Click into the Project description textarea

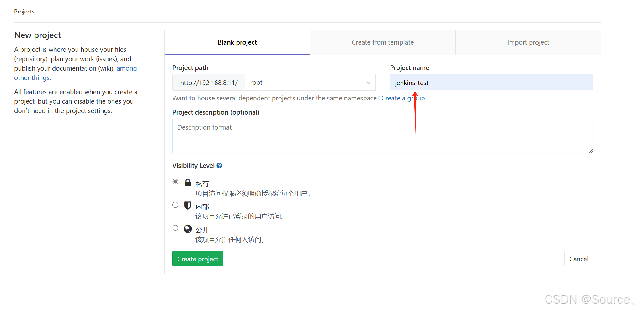[383, 136]
